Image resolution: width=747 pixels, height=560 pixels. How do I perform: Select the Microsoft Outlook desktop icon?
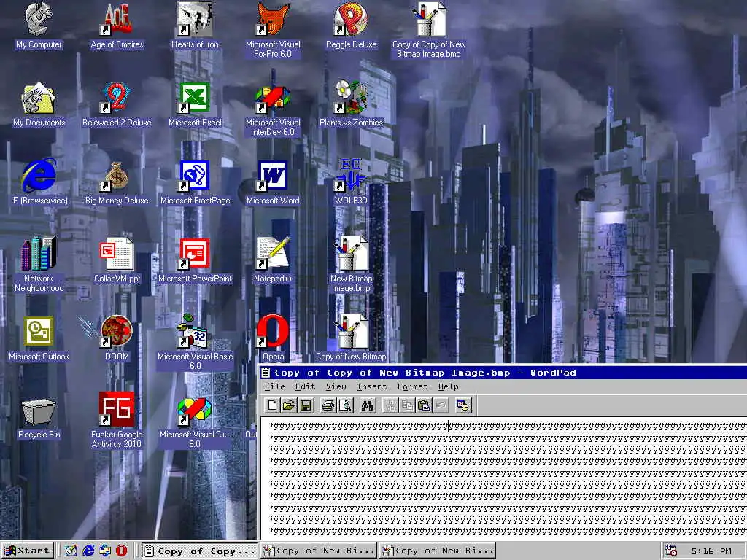39,338
